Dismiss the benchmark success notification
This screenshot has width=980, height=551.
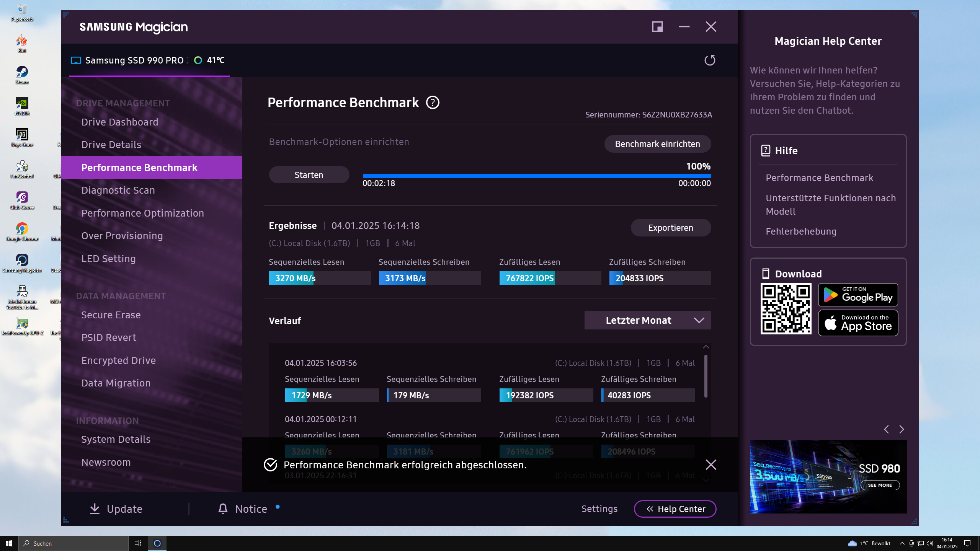click(x=710, y=465)
